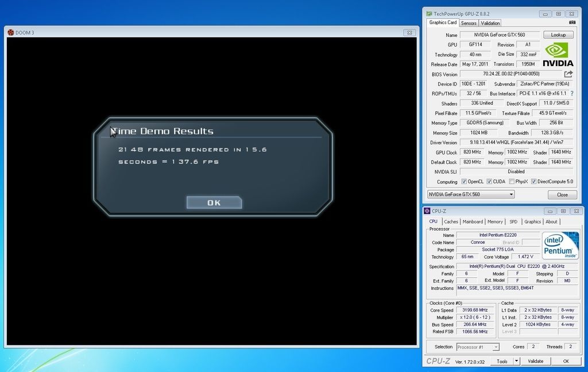588x372 pixels.
Task: Click the Bandwidth value 128.3 GB/s
Action: tap(552, 132)
